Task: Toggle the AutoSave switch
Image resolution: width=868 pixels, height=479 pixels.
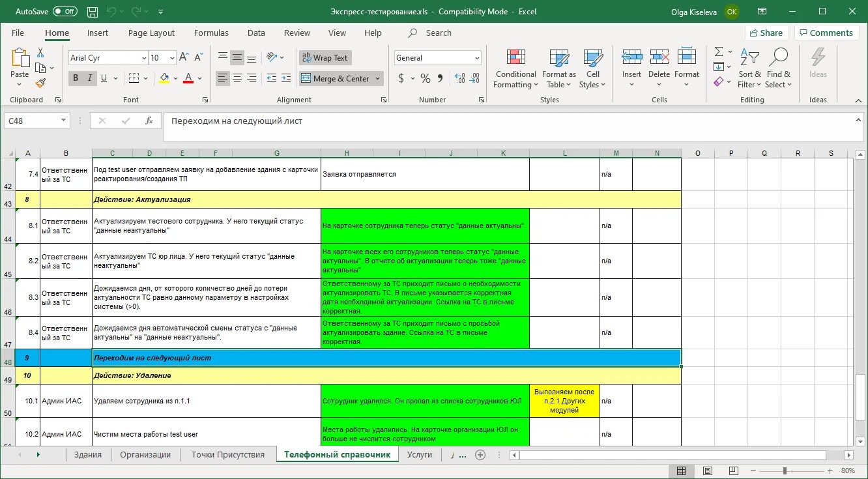Action: pyautogui.click(x=65, y=12)
